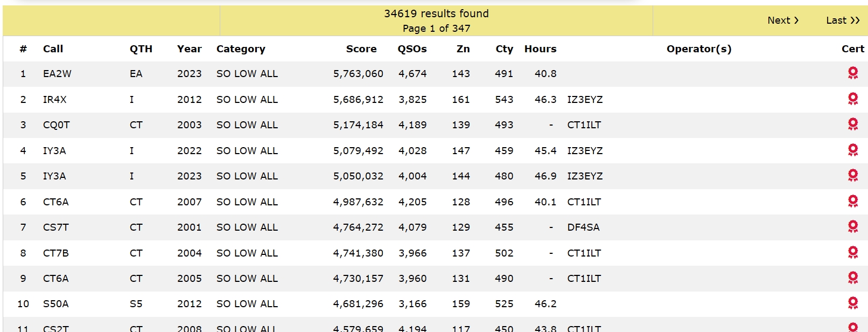Go to Next results page
868x332 pixels.
(x=783, y=20)
